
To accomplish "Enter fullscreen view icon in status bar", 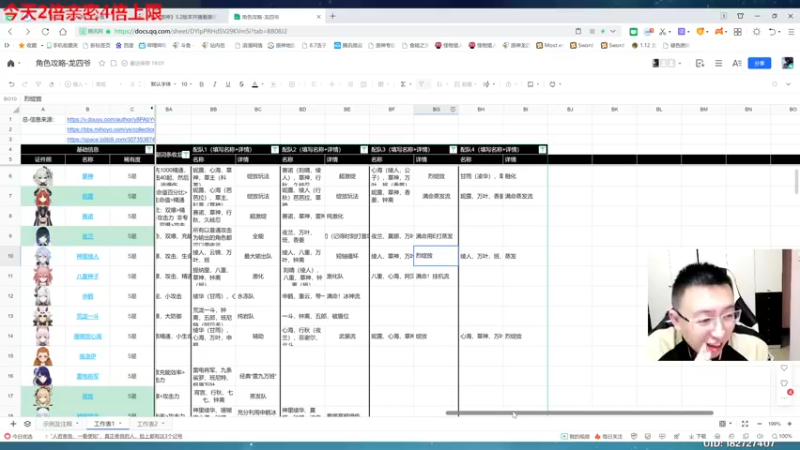I will 745,424.
